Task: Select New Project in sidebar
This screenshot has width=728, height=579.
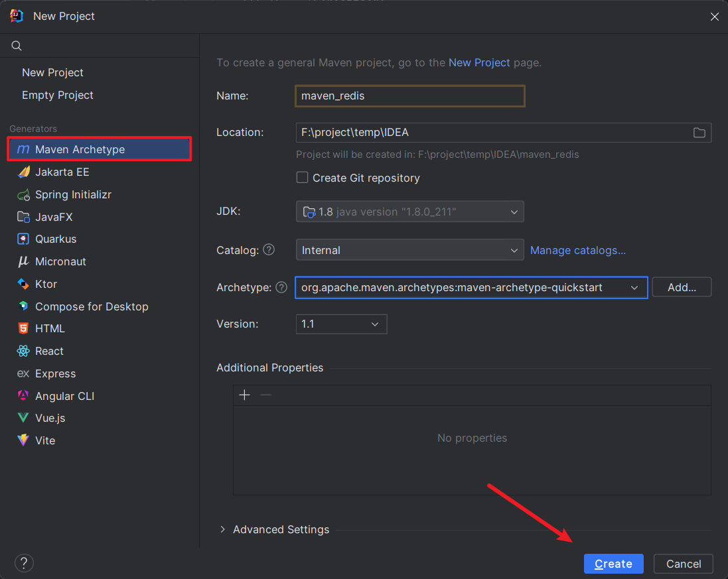Action: [x=52, y=72]
